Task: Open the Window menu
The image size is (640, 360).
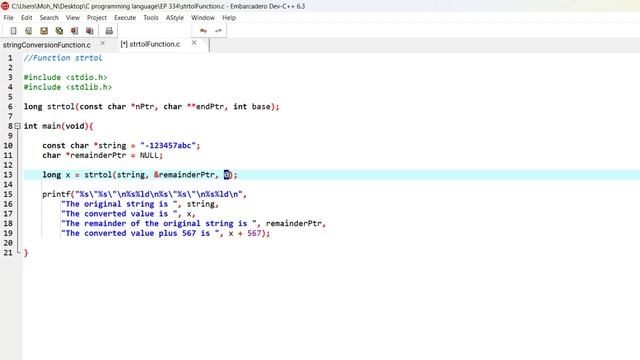Action: [203, 18]
